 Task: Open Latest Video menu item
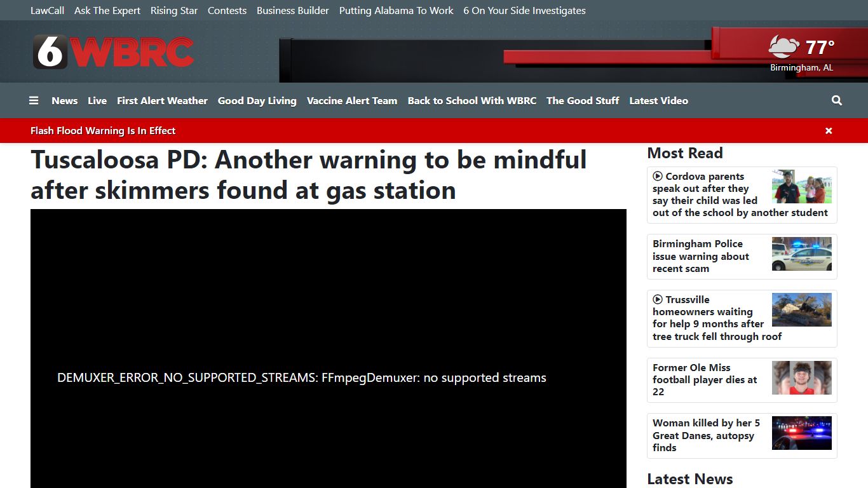(658, 100)
